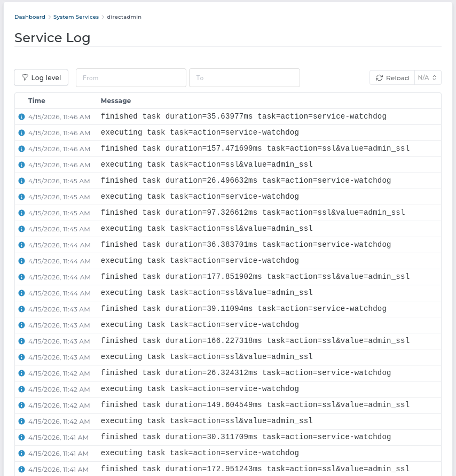Click the info icon on the 11:43 AM service-watchdog row
This screenshot has height=476, width=456.
click(x=22, y=309)
